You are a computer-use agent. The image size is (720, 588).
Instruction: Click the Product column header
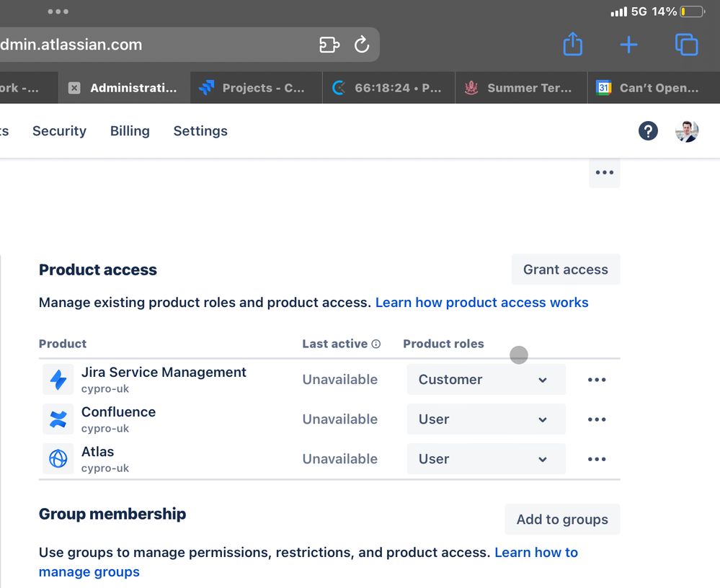(x=63, y=344)
